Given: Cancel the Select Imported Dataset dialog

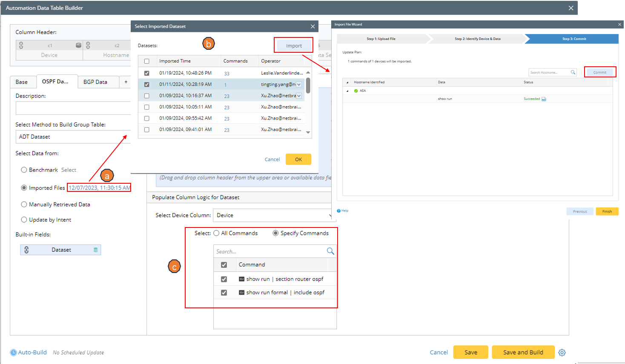Looking at the screenshot, I should coord(272,159).
